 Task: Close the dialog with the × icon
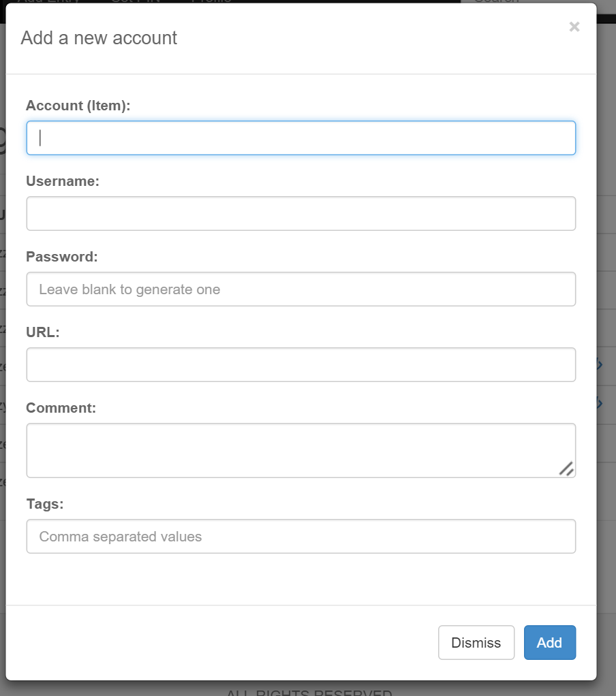point(574,27)
